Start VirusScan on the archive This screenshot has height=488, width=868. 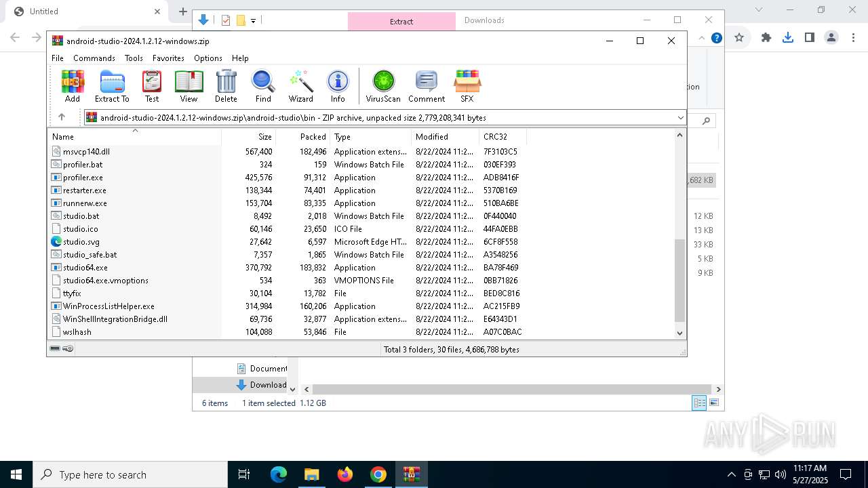(383, 86)
